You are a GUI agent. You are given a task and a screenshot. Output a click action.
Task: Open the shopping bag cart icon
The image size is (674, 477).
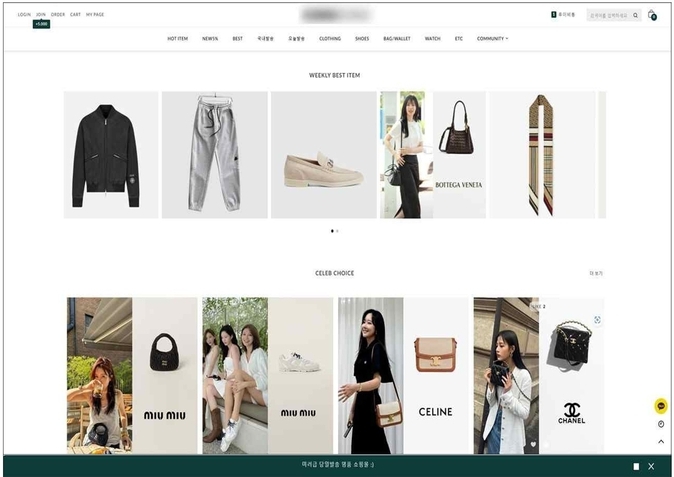(652, 15)
